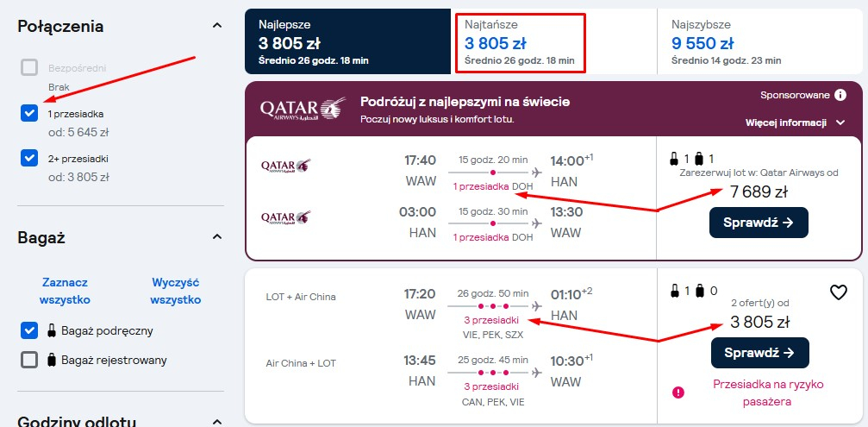Click the Qatar logo on the WAW–HAN outbound flight

285,166
